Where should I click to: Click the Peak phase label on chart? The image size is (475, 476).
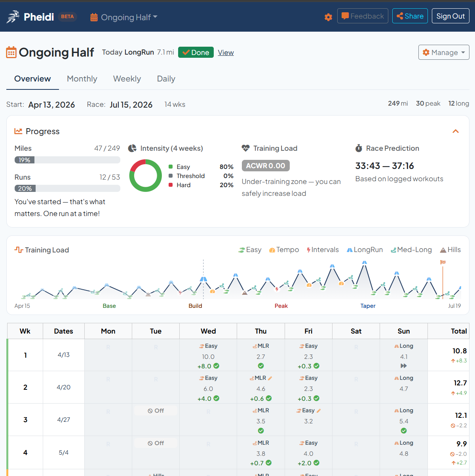tap(281, 306)
